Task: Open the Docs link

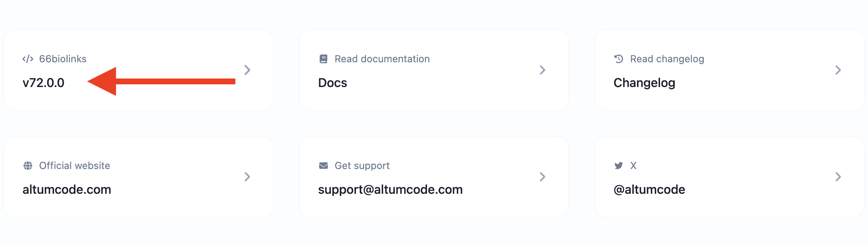Action: (332, 83)
